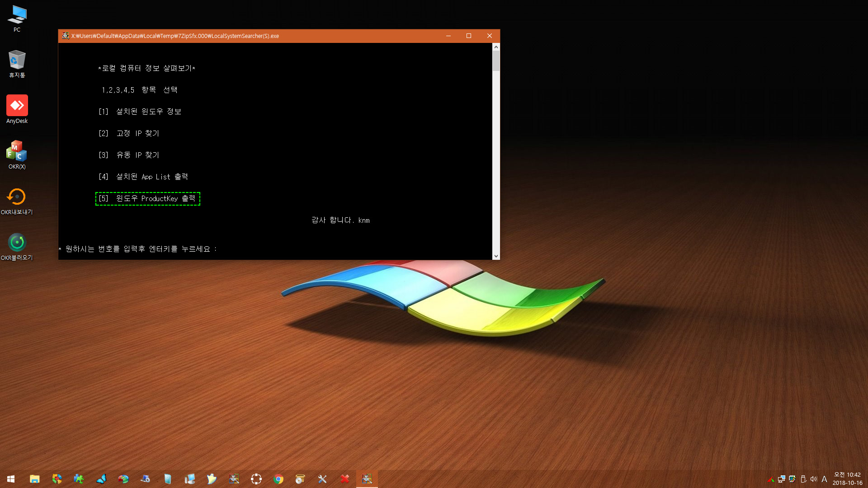Viewport: 868px width, 488px height.
Task: Click the white circular capture taskbar icon
Action: pyautogui.click(x=256, y=479)
